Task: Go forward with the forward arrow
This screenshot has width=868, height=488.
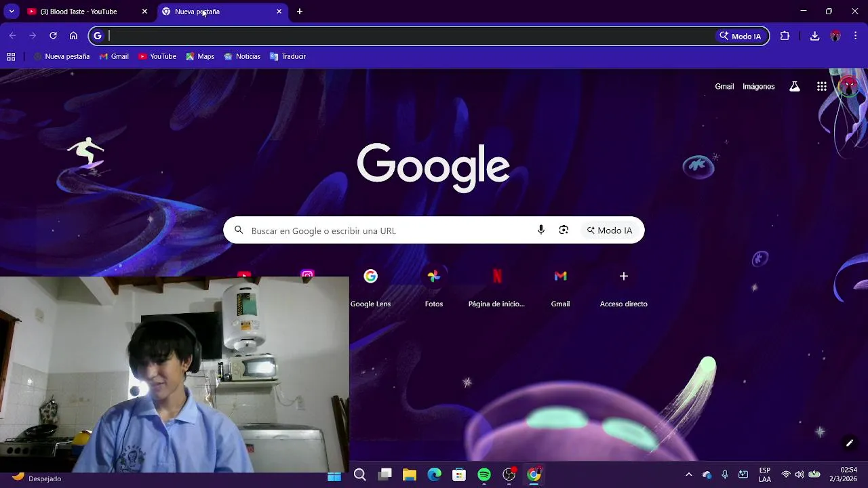Action: pyautogui.click(x=33, y=36)
